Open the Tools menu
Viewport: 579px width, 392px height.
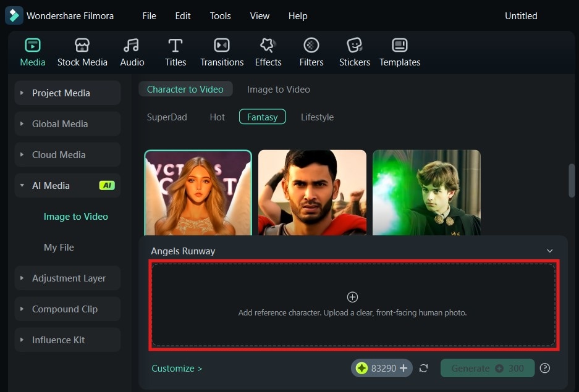[x=220, y=16]
